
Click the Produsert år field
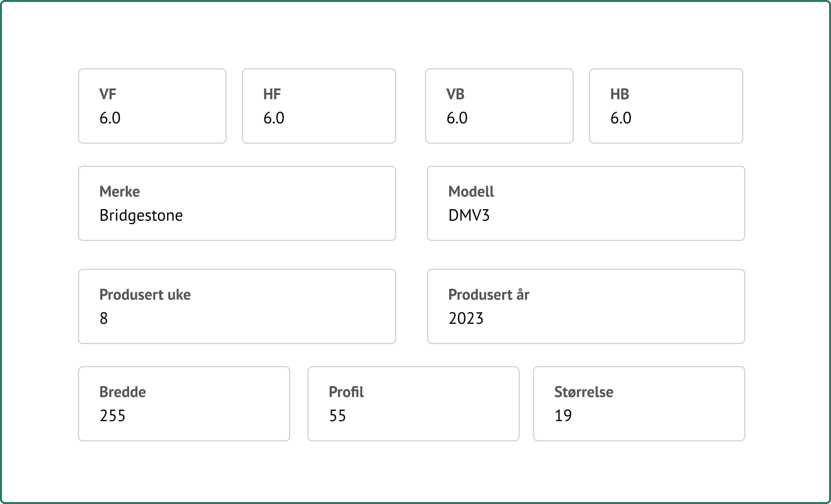(586, 306)
